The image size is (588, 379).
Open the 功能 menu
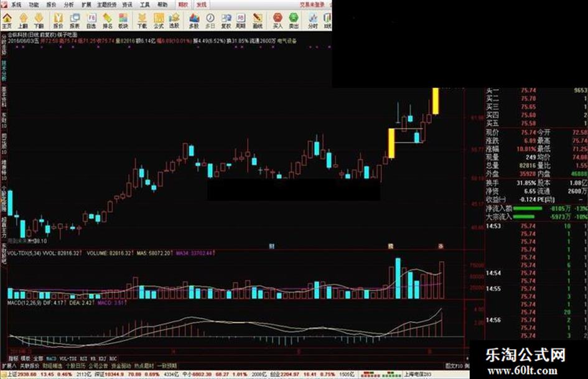coord(34,5)
